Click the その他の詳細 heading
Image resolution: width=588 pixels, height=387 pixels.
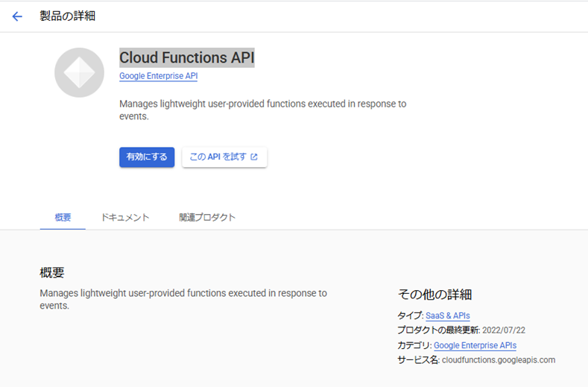coord(434,295)
